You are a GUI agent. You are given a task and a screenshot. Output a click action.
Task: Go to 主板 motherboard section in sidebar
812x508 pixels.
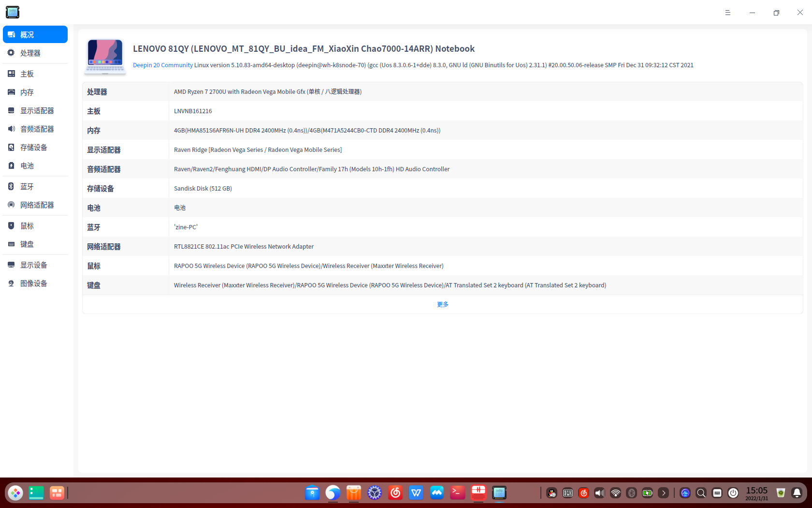(x=35, y=74)
